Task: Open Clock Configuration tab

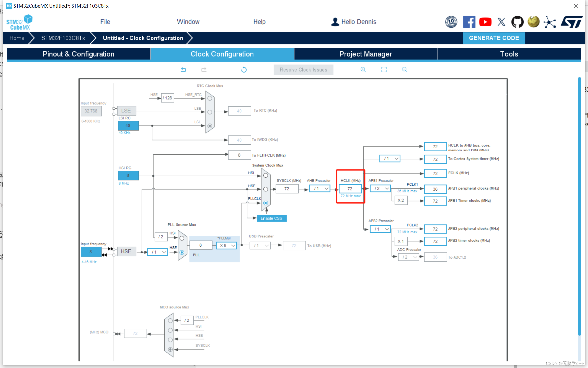Action: pyautogui.click(x=222, y=54)
